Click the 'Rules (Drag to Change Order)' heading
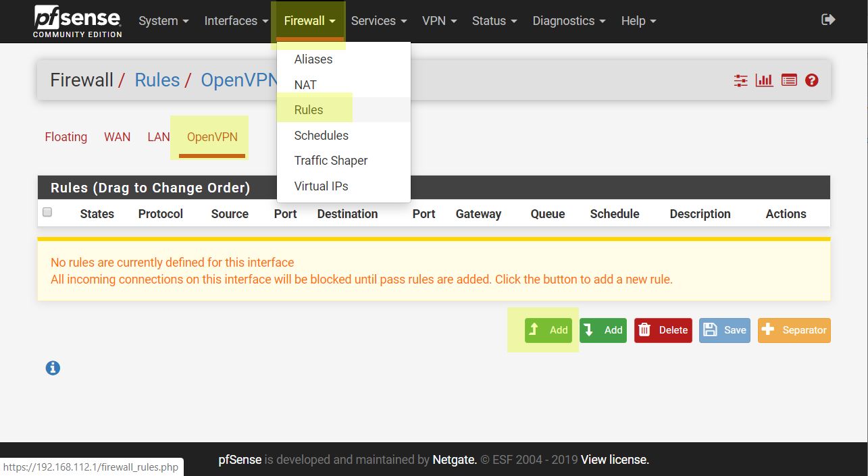Viewport: 868px width, 476px height. tap(151, 188)
